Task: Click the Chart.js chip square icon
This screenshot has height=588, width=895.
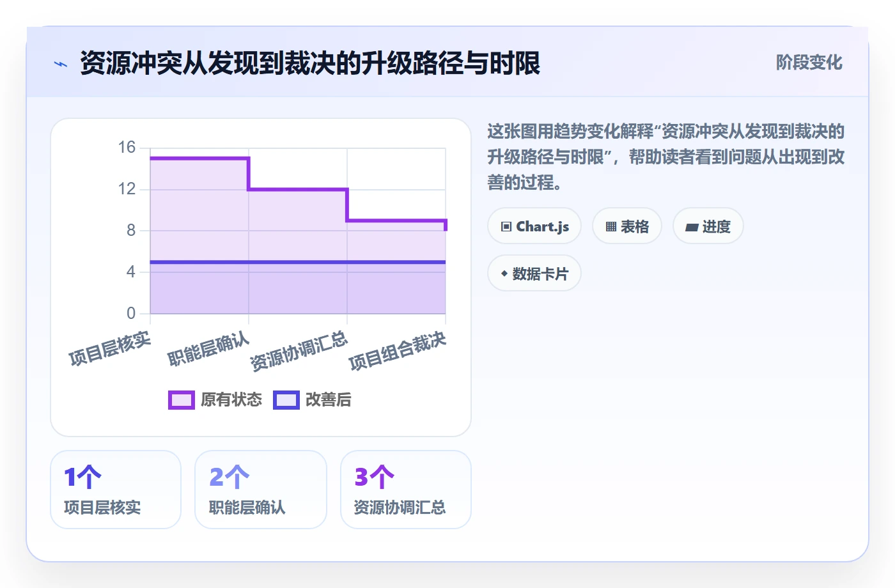Action: point(506,227)
